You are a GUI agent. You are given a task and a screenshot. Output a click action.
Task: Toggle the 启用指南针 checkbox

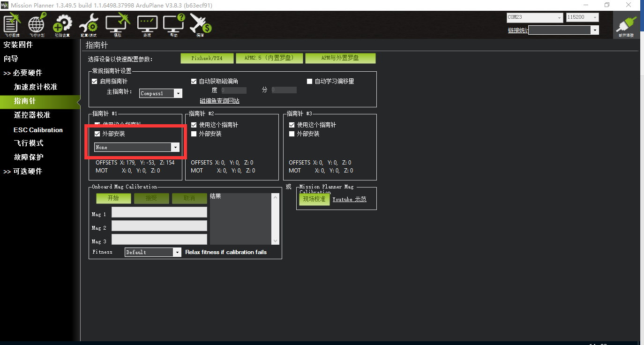(95, 82)
